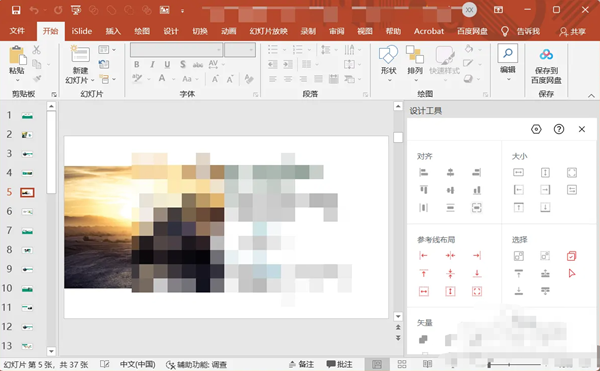Toggle Underline formatting button

167,65
